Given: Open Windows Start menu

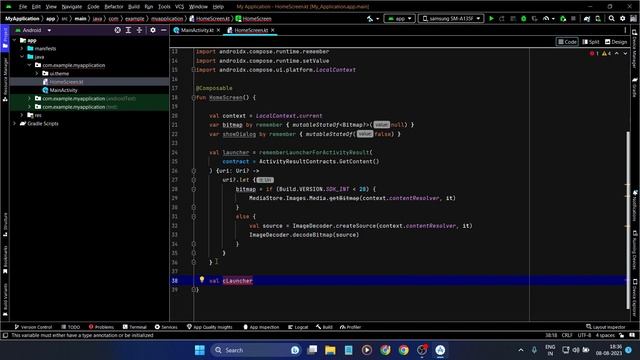Looking at the screenshot, I should 200,350.
